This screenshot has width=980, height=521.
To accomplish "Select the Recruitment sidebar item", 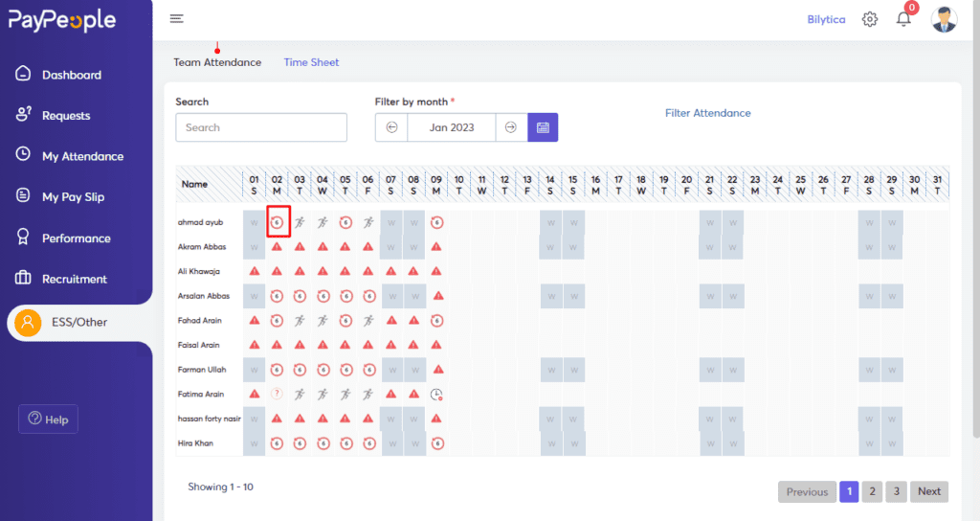I will click(74, 279).
